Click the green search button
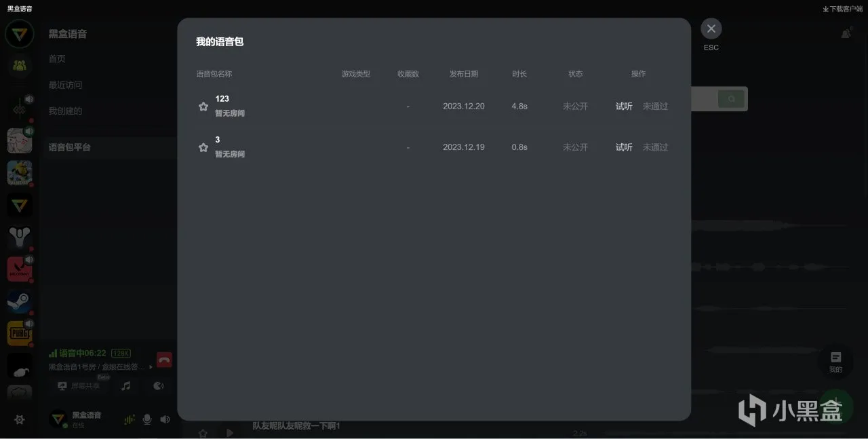Viewport: 868px width, 439px height. point(731,99)
